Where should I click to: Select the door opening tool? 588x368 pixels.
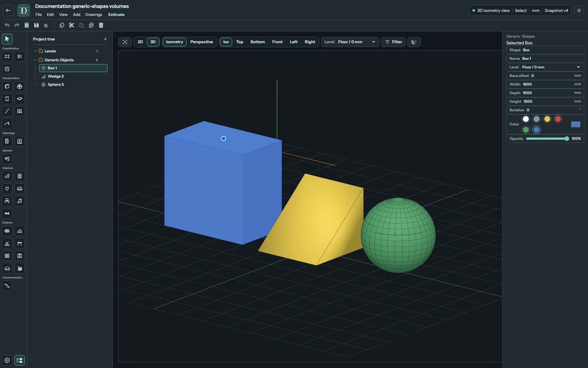pyautogui.click(x=7, y=141)
